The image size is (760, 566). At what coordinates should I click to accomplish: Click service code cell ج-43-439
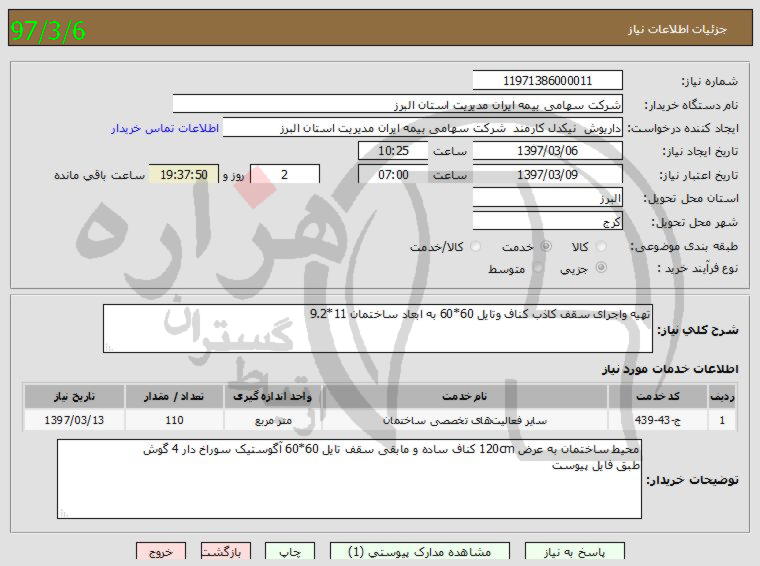[x=658, y=420]
